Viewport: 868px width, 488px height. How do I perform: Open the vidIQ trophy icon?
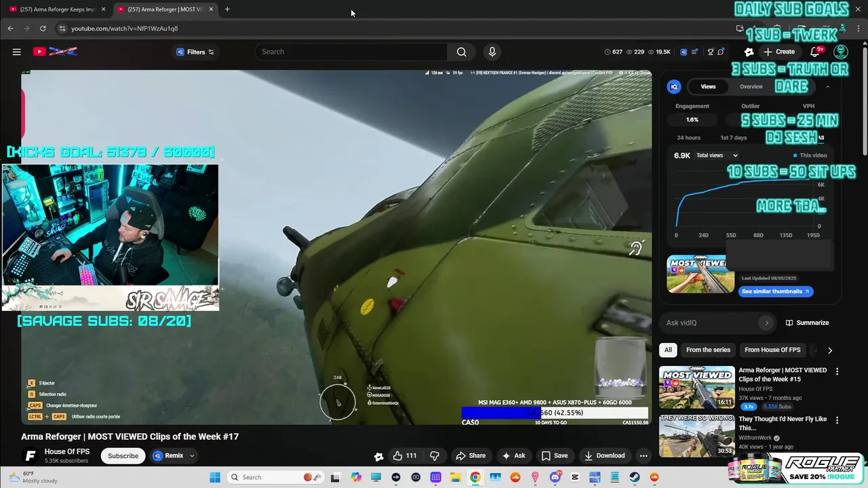point(711,52)
